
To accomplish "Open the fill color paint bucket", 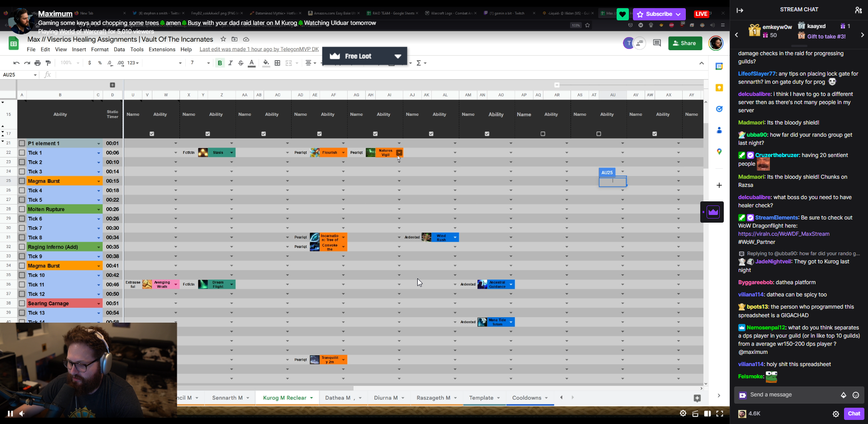I will [x=266, y=63].
